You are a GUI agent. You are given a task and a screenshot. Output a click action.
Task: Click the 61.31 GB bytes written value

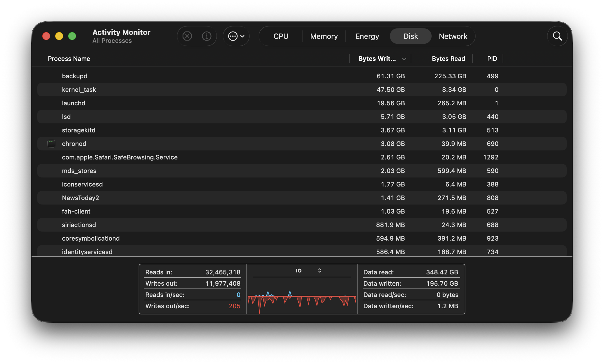(x=391, y=76)
